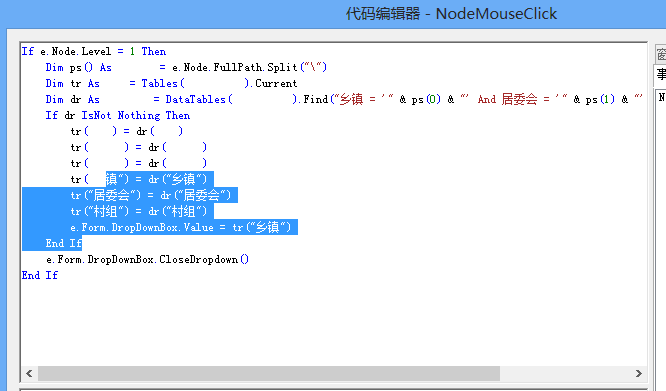Click the last unhighlighted 'End If' line
This screenshot has width=666, height=391.
pos(40,275)
